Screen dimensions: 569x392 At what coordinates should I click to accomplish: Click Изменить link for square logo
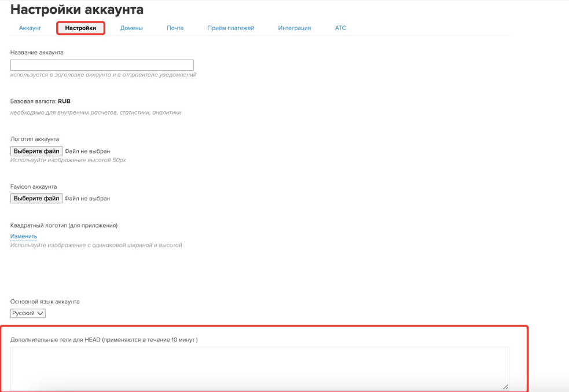click(24, 236)
